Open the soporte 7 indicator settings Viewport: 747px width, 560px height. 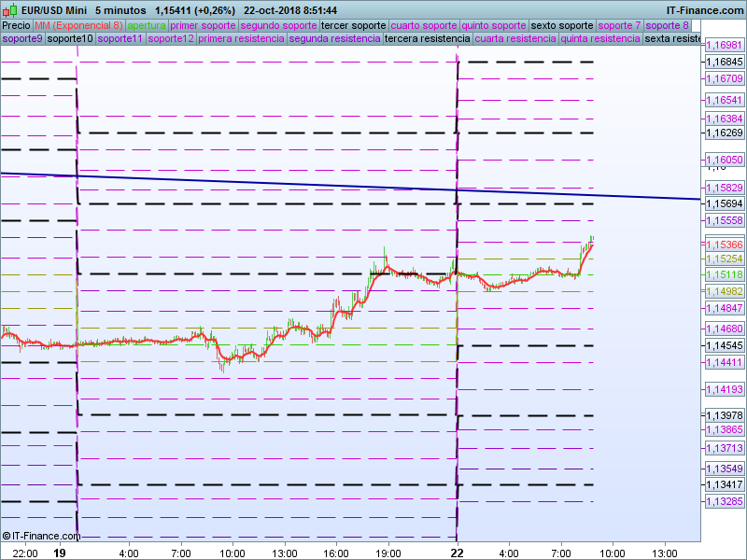619,25
